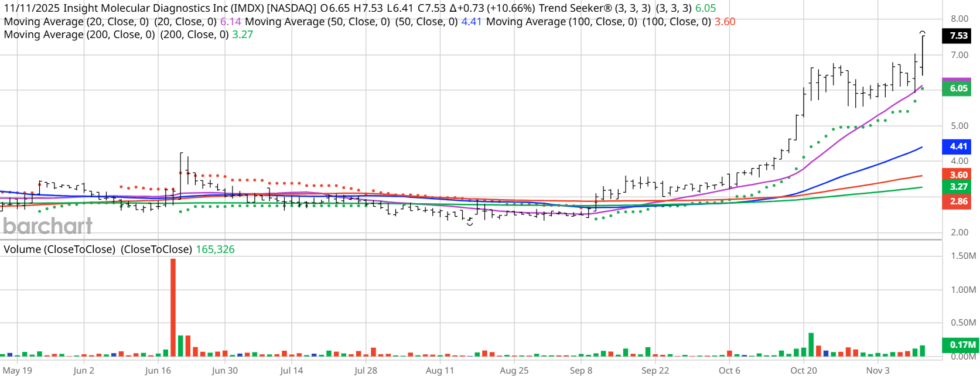Click the May 19 date axis label
This screenshot has height=380, width=980.
click(x=18, y=371)
